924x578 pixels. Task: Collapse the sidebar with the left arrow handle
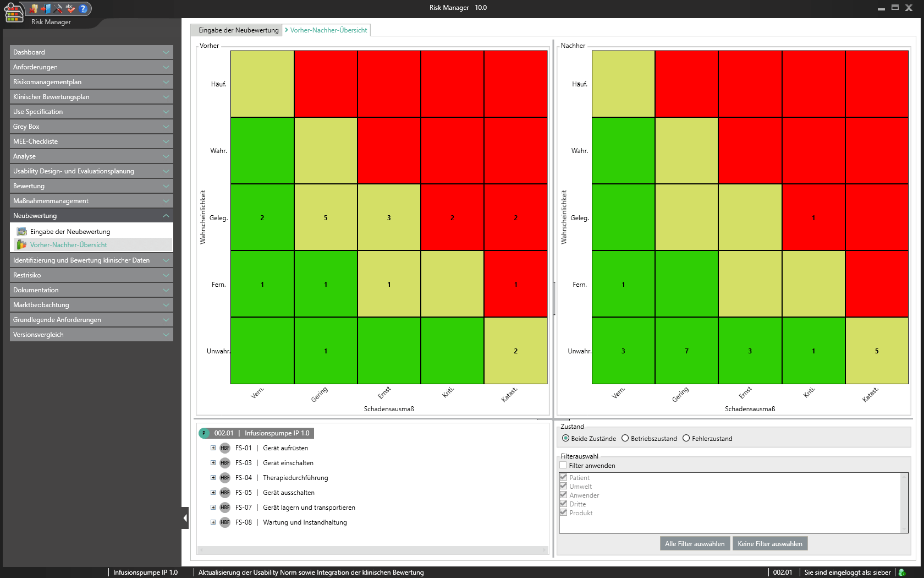pyautogui.click(x=185, y=518)
